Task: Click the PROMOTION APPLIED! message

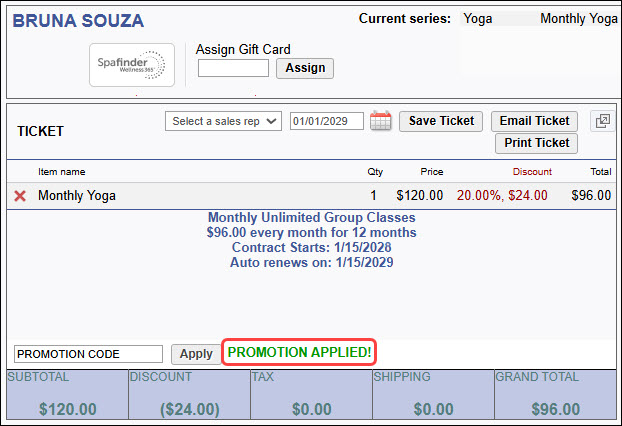Action: pos(299,352)
